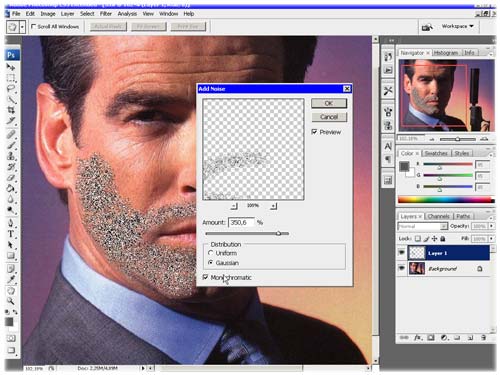Image resolution: width=500 pixels, height=375 pixels.
Task: Select the History Brush tool
Action: tap(11, 167)
